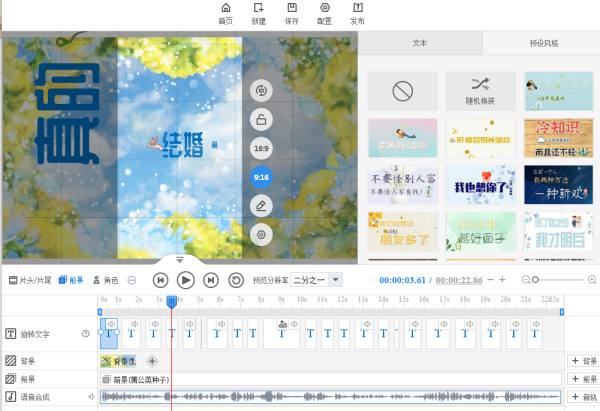The height and width of the screenshot is (411, 600).
Task: Click + 音轨 add audio track button
Action: [584, 397]
